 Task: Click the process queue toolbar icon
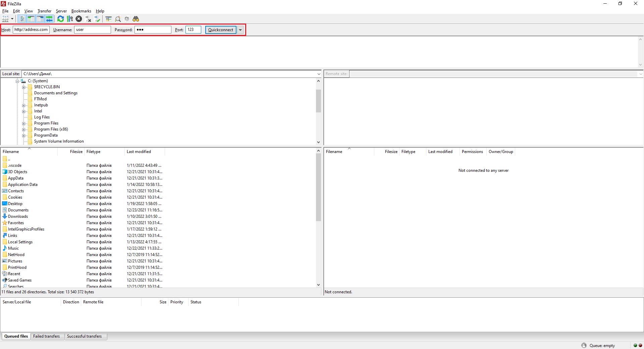click(x=70, y=19)
